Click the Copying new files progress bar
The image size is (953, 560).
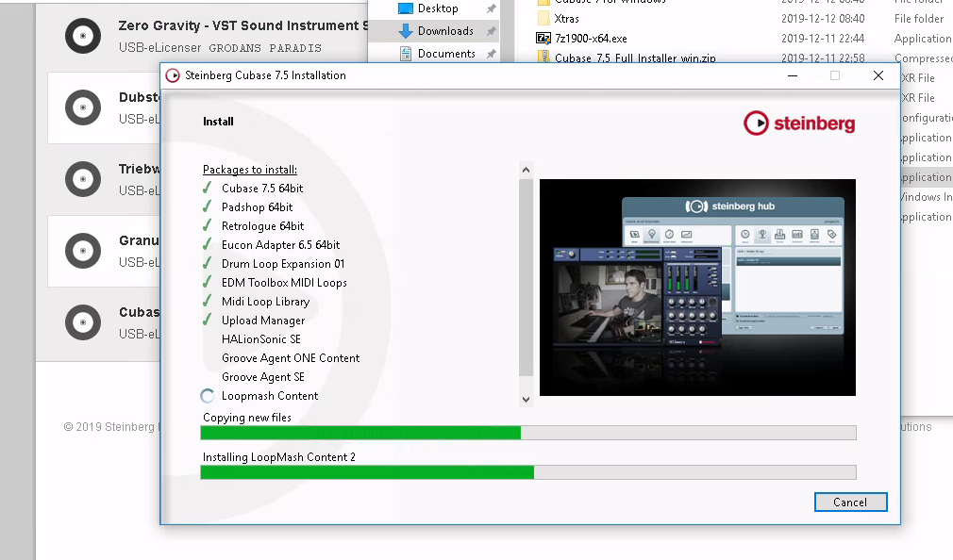528,433
